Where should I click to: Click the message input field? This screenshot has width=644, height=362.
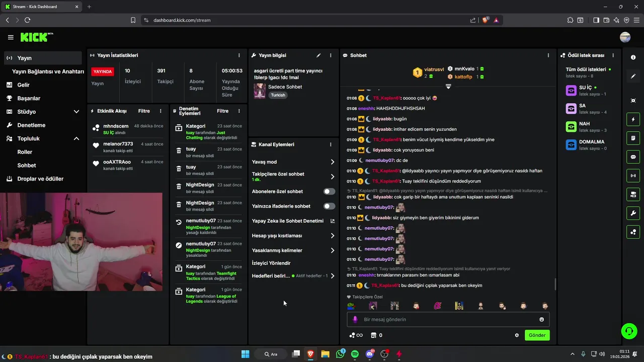[448, 319]
